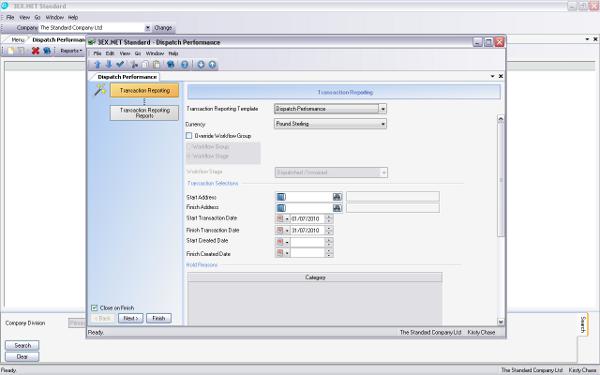Open dropdown arrow for Finish Created Date
The image size is (600, 375).
point(287,253)
